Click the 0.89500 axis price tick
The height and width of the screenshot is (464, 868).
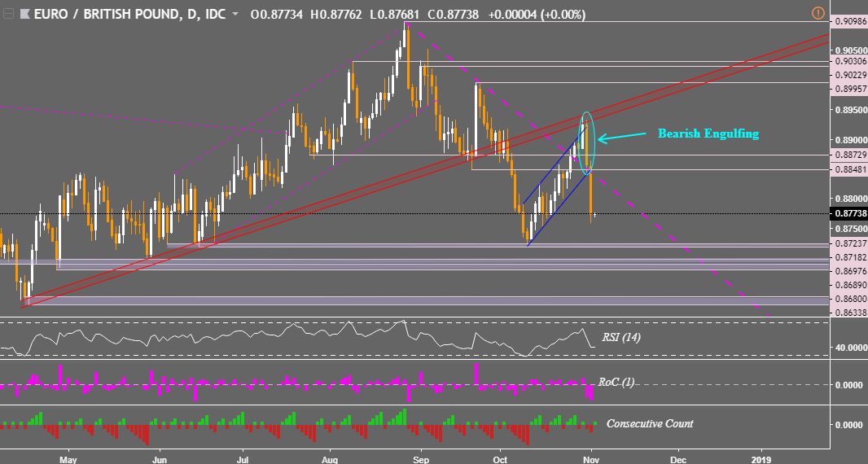pos(850,110)
